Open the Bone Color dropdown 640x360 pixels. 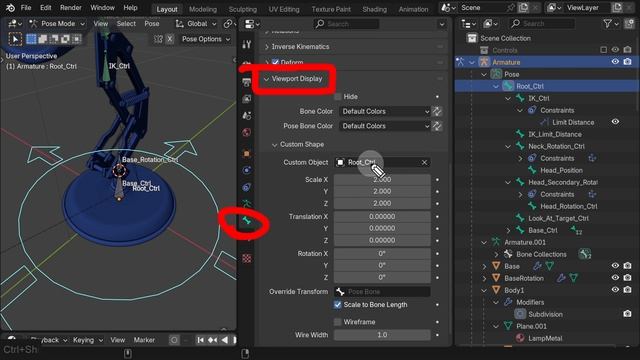[x=384, y=111]
